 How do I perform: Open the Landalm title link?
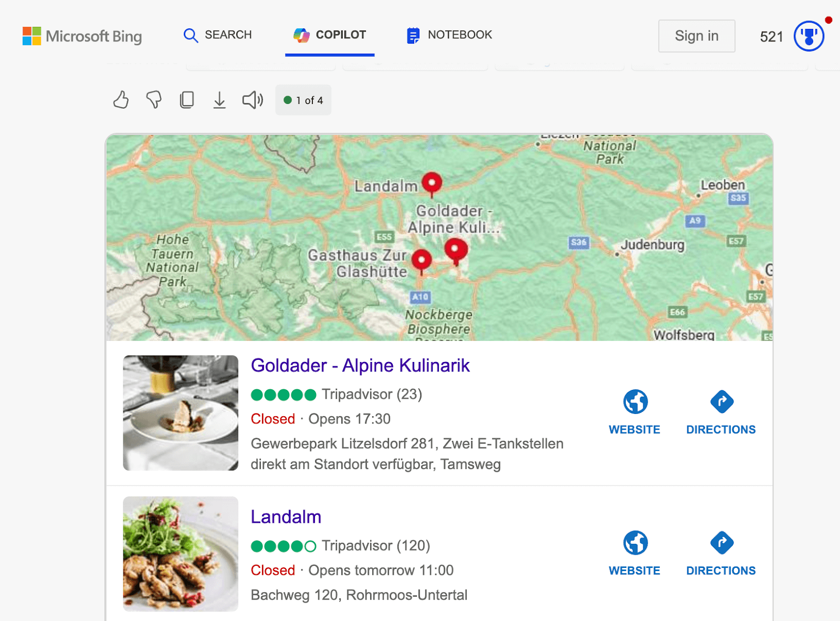point(286,517)
